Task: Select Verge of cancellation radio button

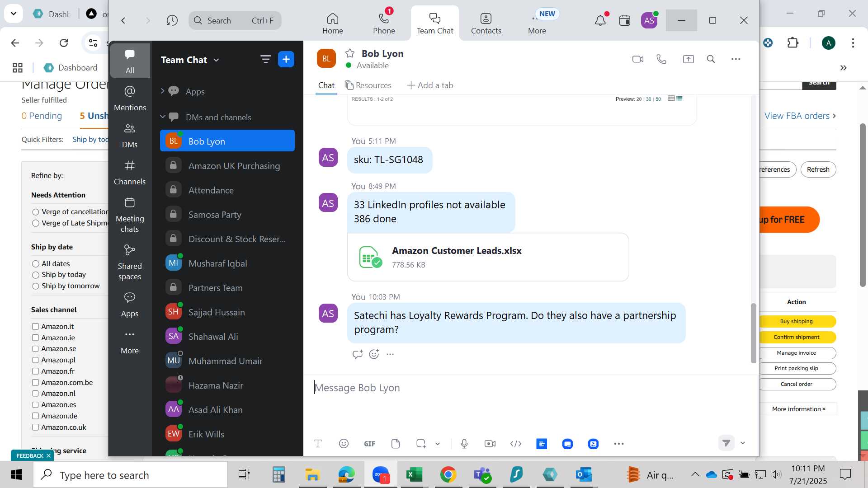Action: [x=36, y=212]
